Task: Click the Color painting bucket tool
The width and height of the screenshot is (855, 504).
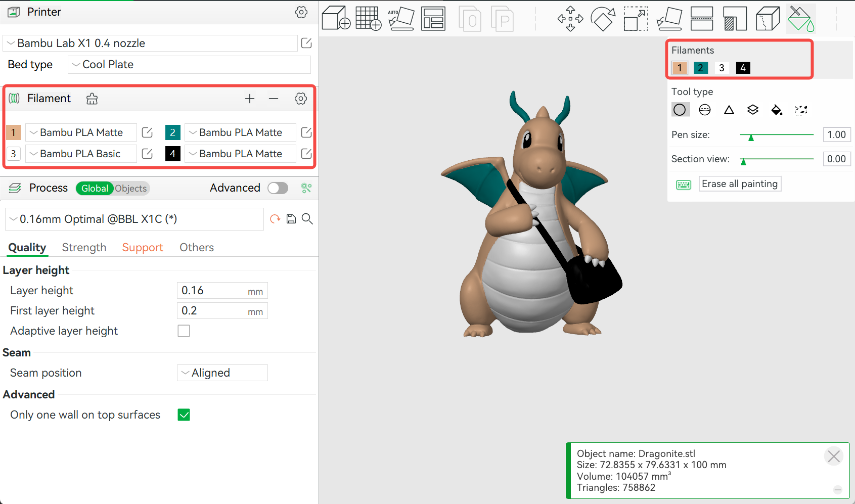Action: pyautogui.click(x=801, y=19)
